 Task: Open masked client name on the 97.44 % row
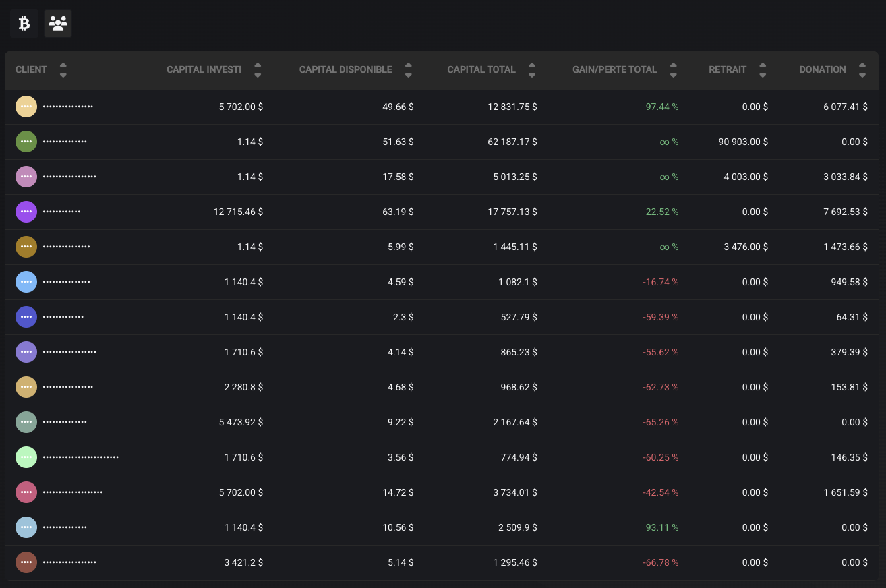[x=67, y=107]
